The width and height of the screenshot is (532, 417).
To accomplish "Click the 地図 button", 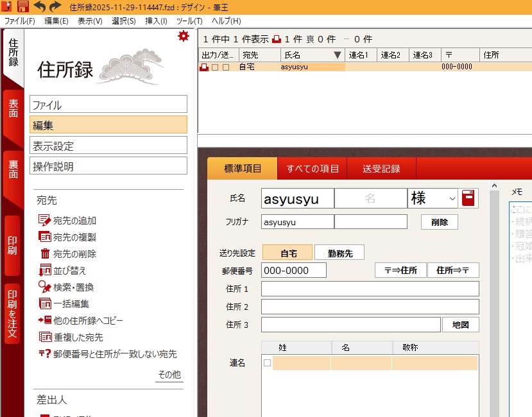I will [460, 325].
